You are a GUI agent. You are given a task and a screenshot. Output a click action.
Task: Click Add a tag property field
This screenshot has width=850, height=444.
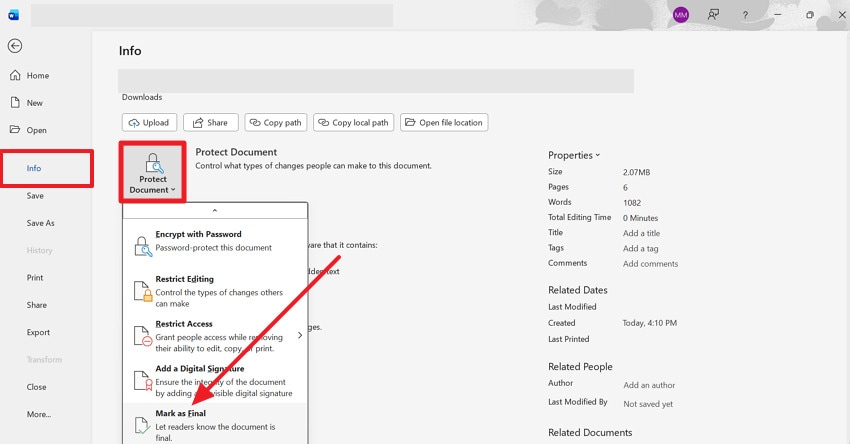[x=640, y=248]
